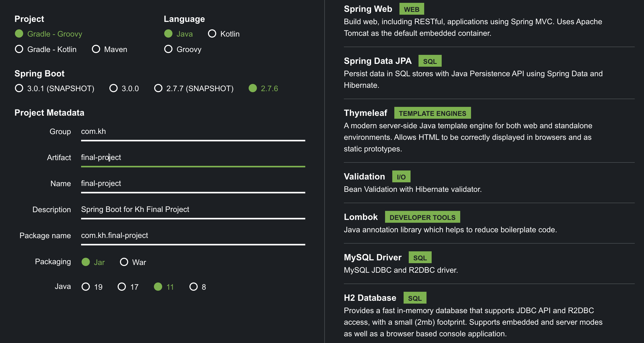The height and width of the screenshot is (343, 644).
Task: Choose Kotlin as the language
Action: pyautogui.click(x=212, y=33)
